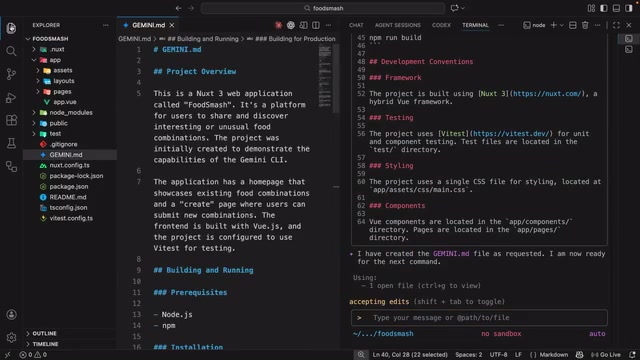Open nuxt.config.ts file
The height and width of the screenshot is (360, 640).
tap(70, 165)
